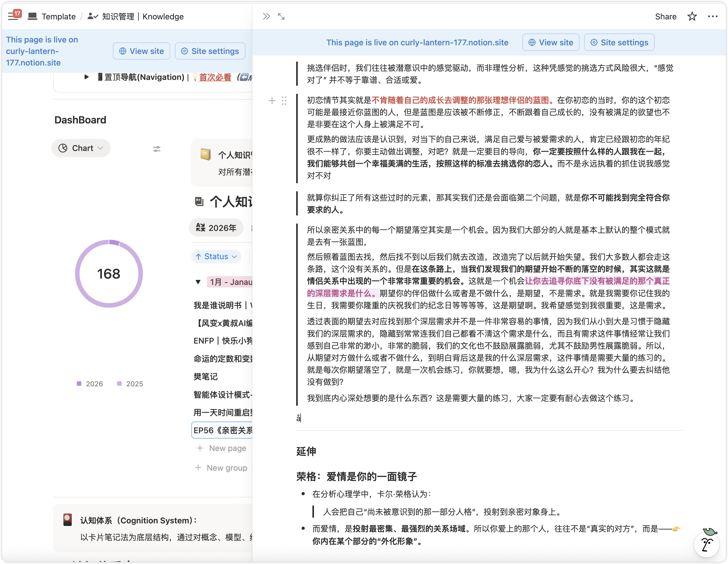Favorite this page with the star icon

coord(692,16)
